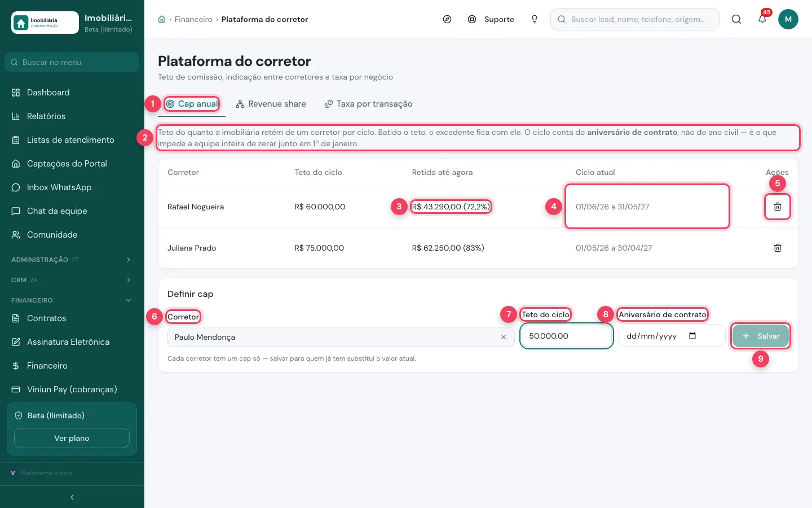Focus the Aniversário de contrato date field

(672, 336)
